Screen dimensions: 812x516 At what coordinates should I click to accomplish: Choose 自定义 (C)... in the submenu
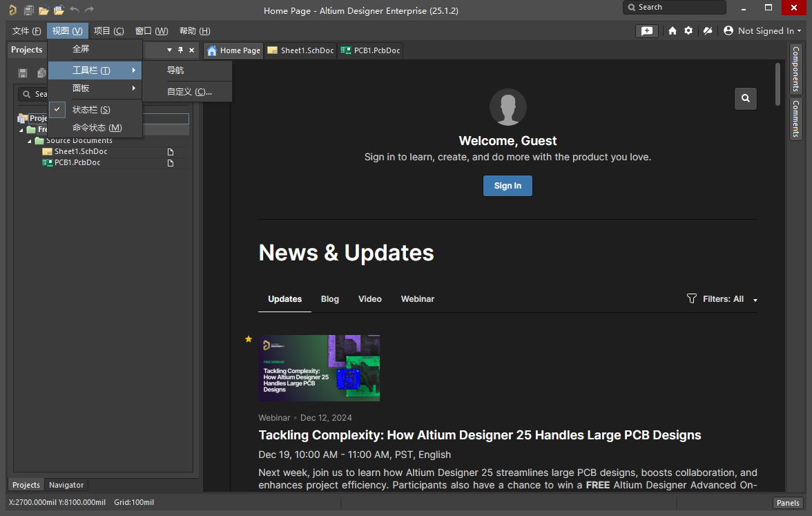tap(187, 92)
